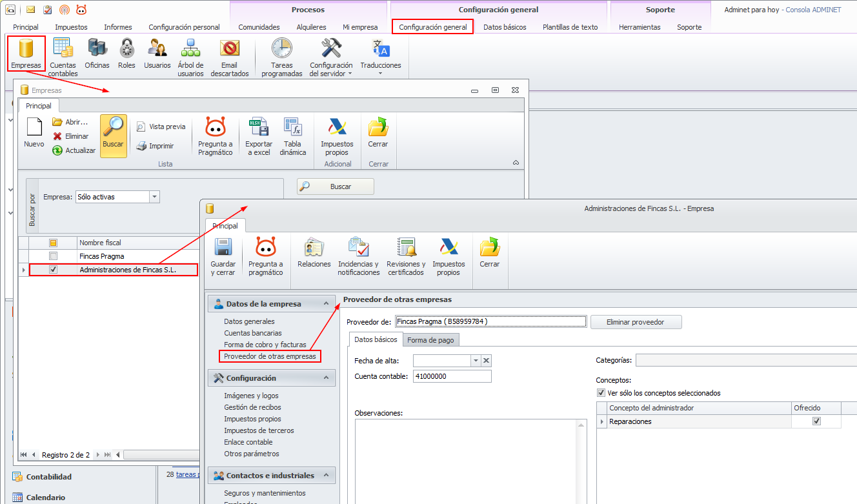Viewport: 857px width, 504px height.
Task: Collapse the Datos de la empresa section
Action: coord(327,304)
